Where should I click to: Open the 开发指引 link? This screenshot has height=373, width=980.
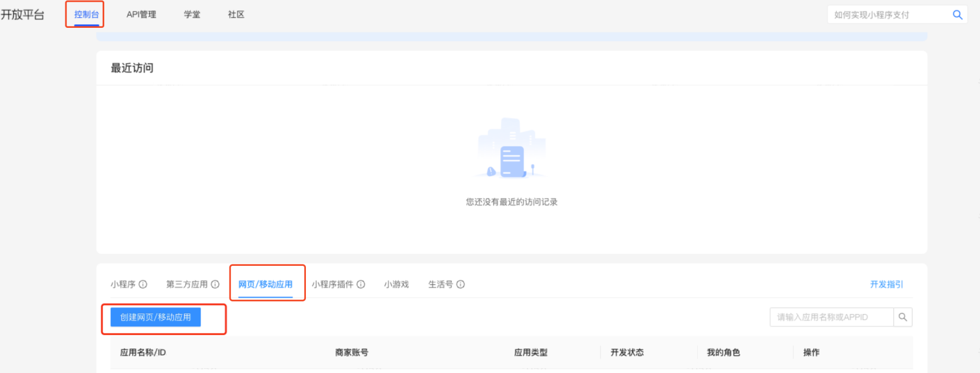pos(886,285)
